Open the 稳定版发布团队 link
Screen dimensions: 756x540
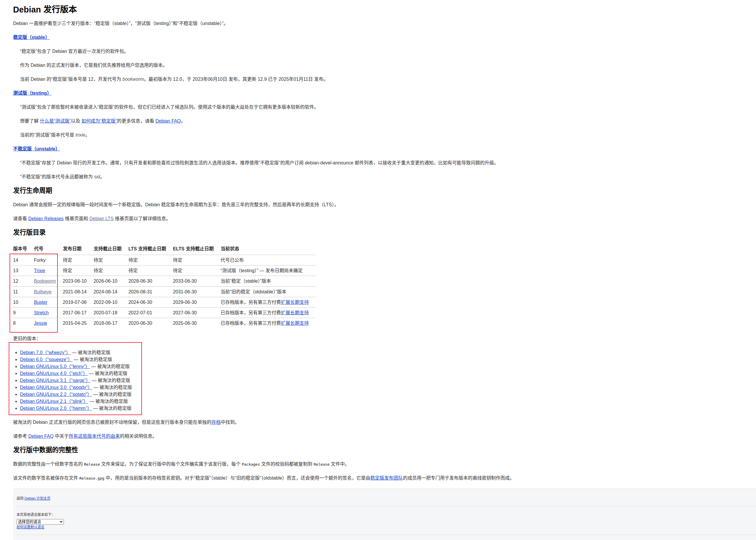point(387,478)
